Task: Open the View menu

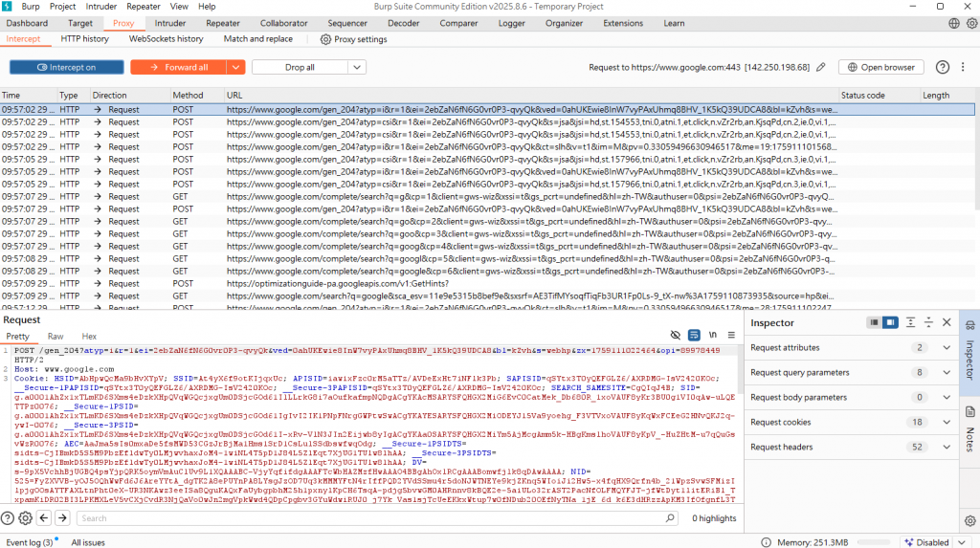Action: pos(179,7)
